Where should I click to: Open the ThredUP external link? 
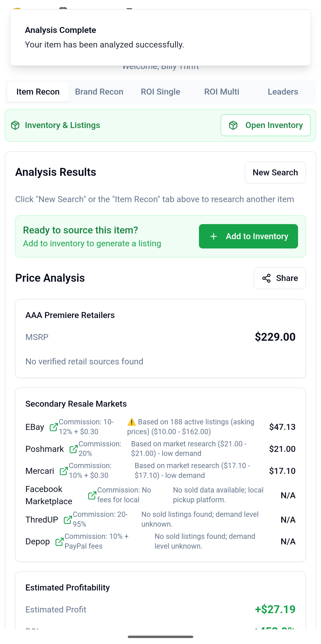click(67, 519)
